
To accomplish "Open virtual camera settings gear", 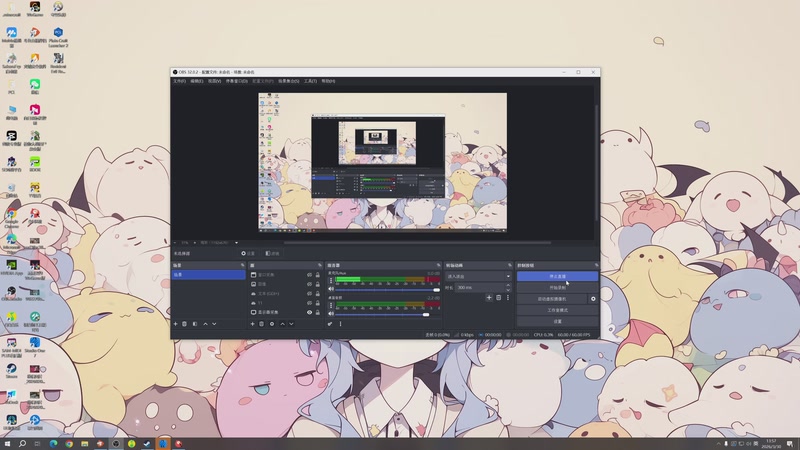I will (x=593, y=299).
